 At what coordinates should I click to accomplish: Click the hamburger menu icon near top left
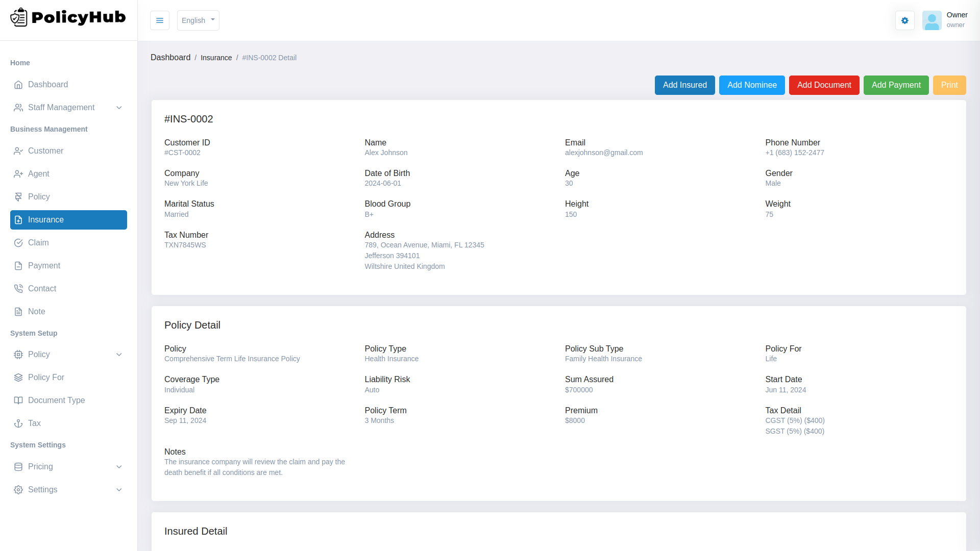tap(159, 20)
